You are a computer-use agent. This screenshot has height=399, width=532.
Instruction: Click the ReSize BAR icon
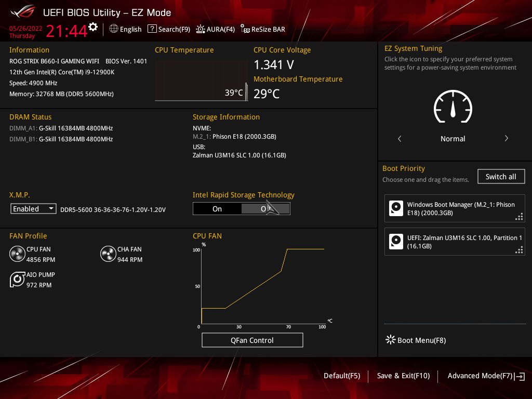click(x=245, y=29)
